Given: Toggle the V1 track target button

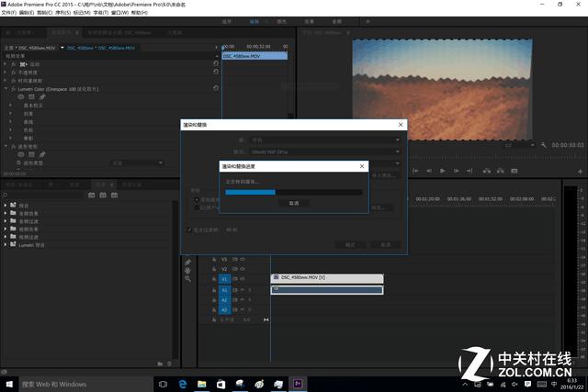Looking at the screenshot, I should [x=224, y=279].
